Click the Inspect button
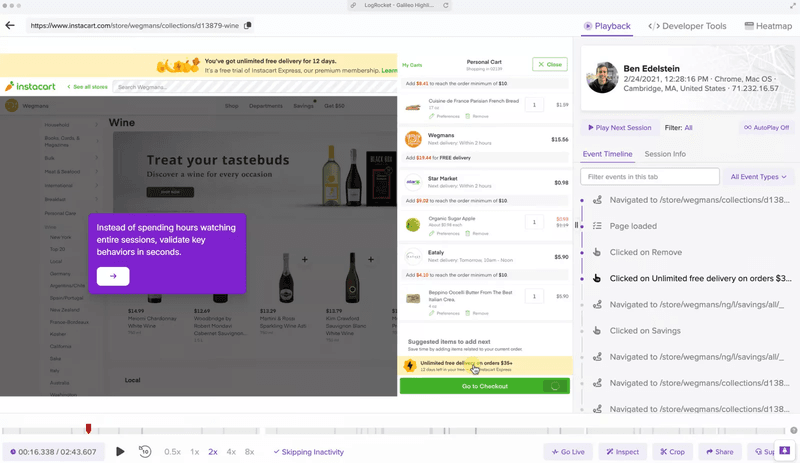Image resolution: width=800 pixels, height=463 pixels. (x=620, y=452)
